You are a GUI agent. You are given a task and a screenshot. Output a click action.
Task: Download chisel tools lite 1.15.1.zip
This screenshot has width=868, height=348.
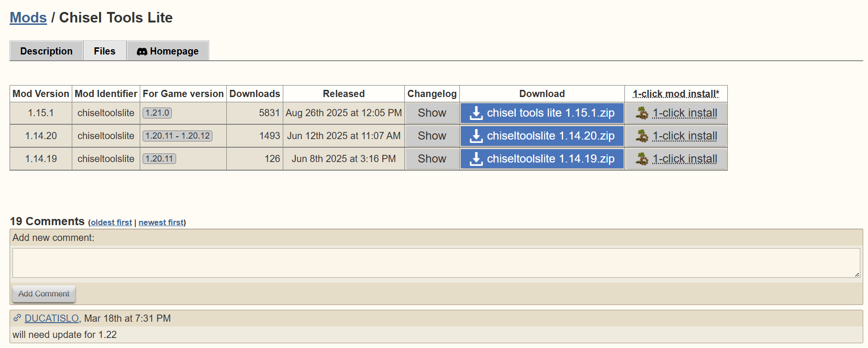pos(542,113)
